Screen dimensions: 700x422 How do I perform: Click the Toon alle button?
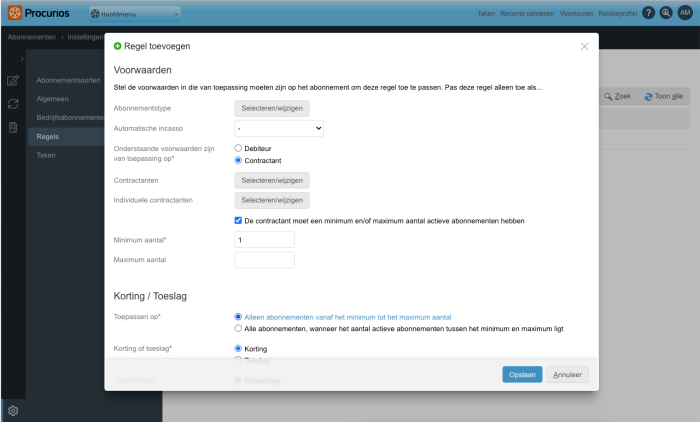(664, 96)
